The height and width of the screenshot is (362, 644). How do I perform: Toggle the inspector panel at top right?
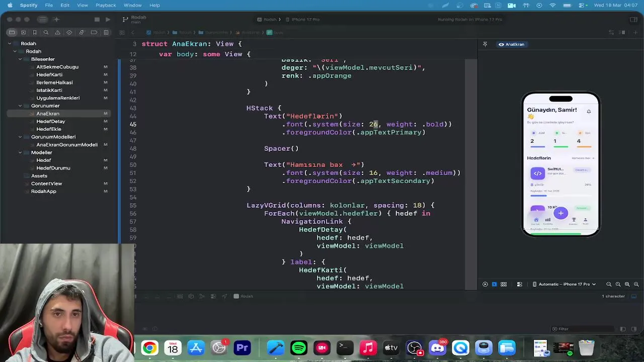(633, 20)
